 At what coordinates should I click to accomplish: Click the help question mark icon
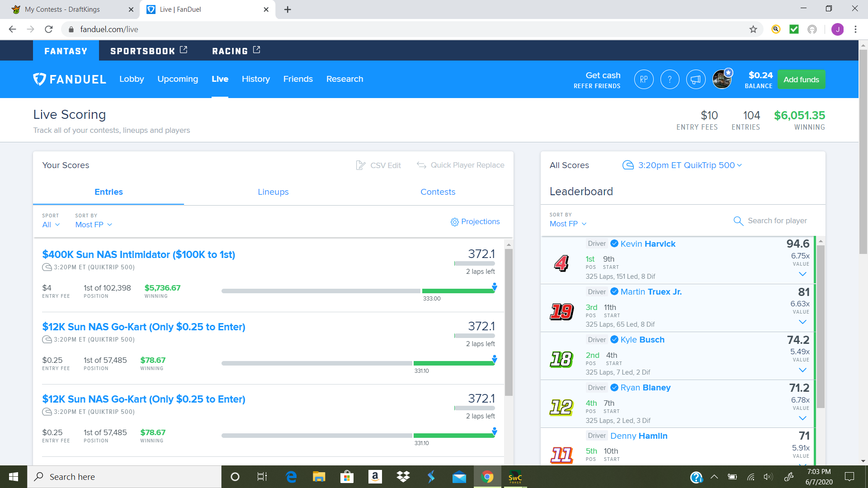pos(669,79)
